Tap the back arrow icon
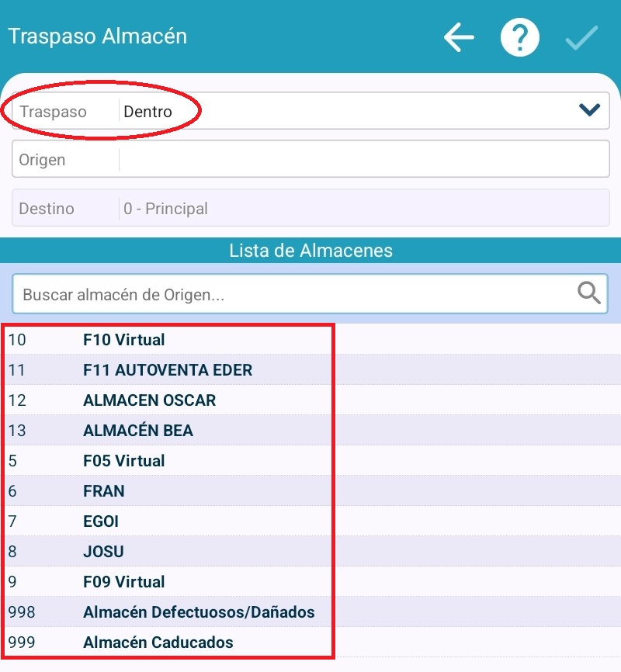Viewport: 621px width, 672px height. click(x=459, y=37)
